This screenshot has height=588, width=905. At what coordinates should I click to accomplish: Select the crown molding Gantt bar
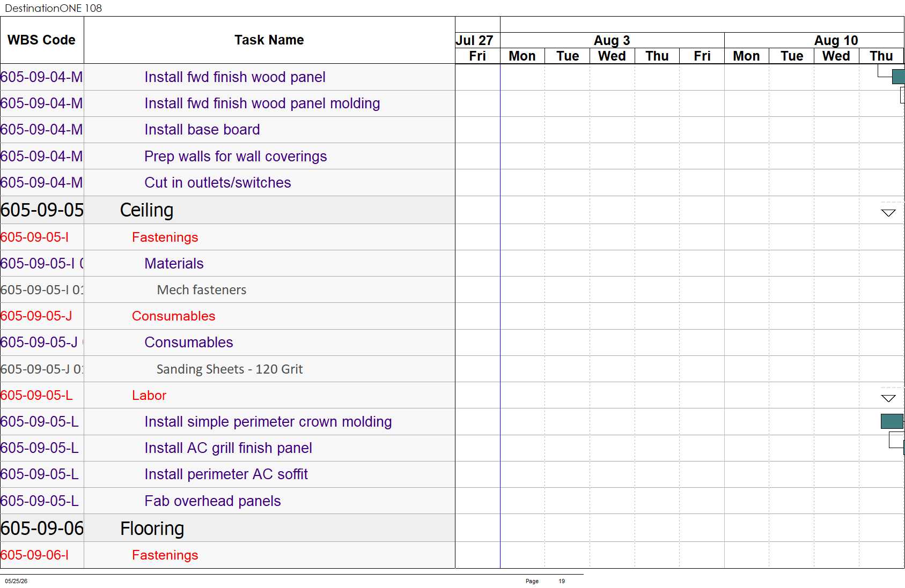point(892,421)
